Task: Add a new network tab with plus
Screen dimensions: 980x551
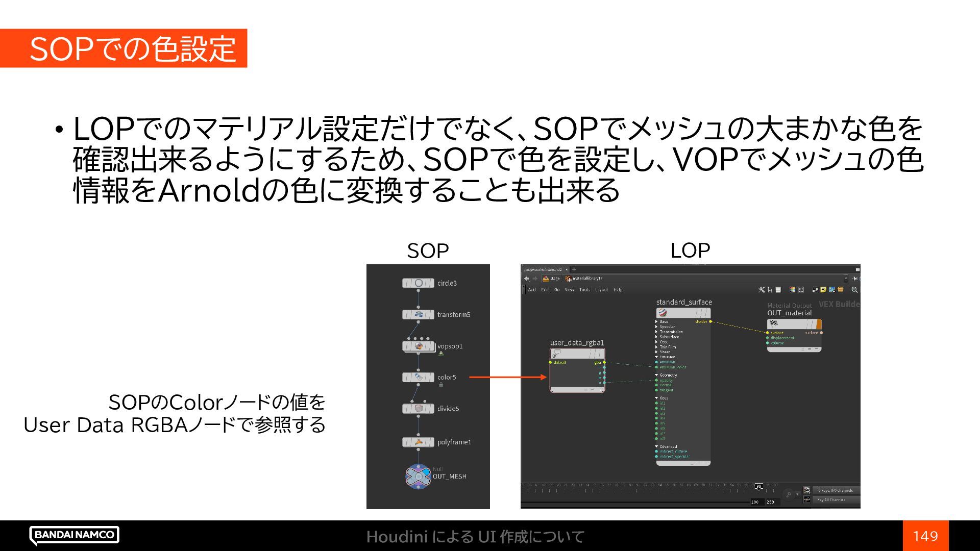Action: click(574, 269)
